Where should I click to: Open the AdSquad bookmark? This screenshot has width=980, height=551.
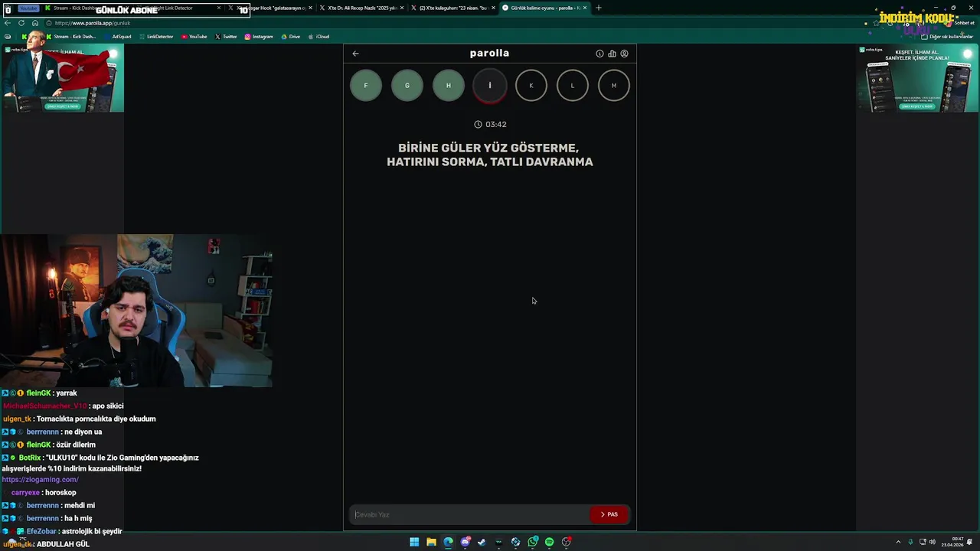click(117, 37)
